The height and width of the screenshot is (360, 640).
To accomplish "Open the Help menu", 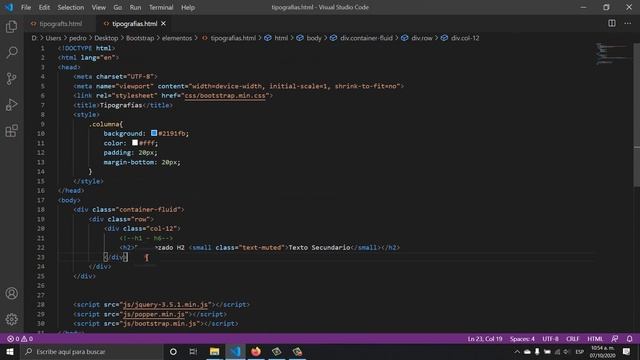I will pyautogui.click(x=188, y=7).
